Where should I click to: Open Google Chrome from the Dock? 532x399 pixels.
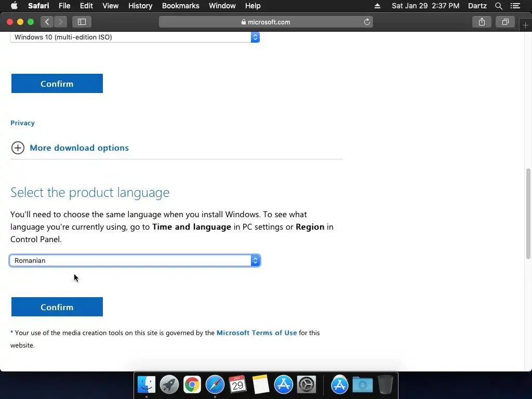click(x=192, y=385)
